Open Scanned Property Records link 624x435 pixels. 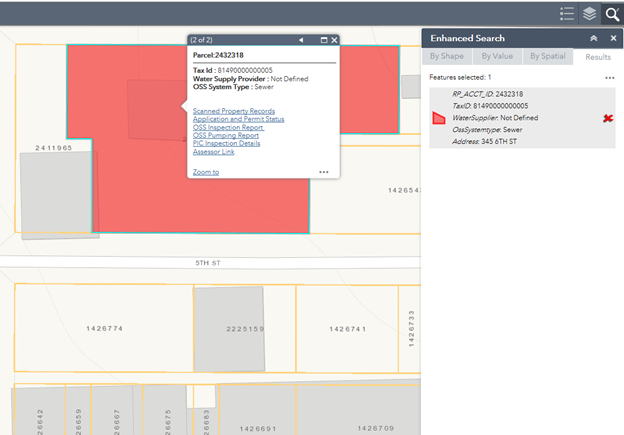pyautogui.click(x=233, y=111)
